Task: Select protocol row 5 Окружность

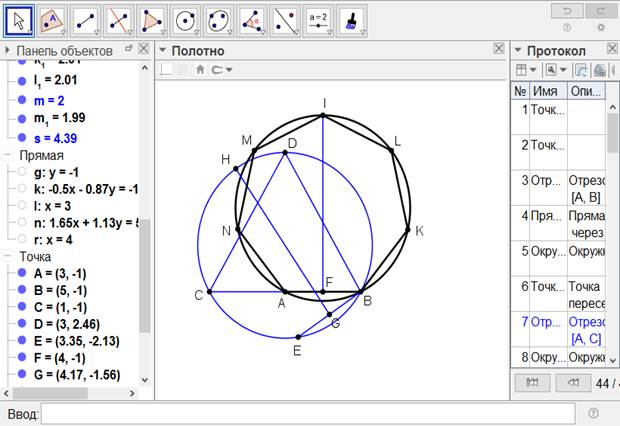Action: point(558,258)
